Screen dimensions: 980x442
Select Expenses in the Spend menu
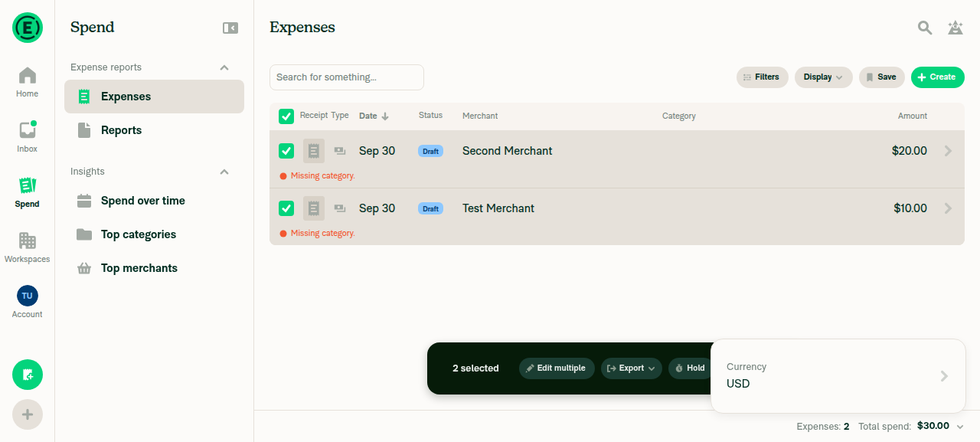[154, 97]
